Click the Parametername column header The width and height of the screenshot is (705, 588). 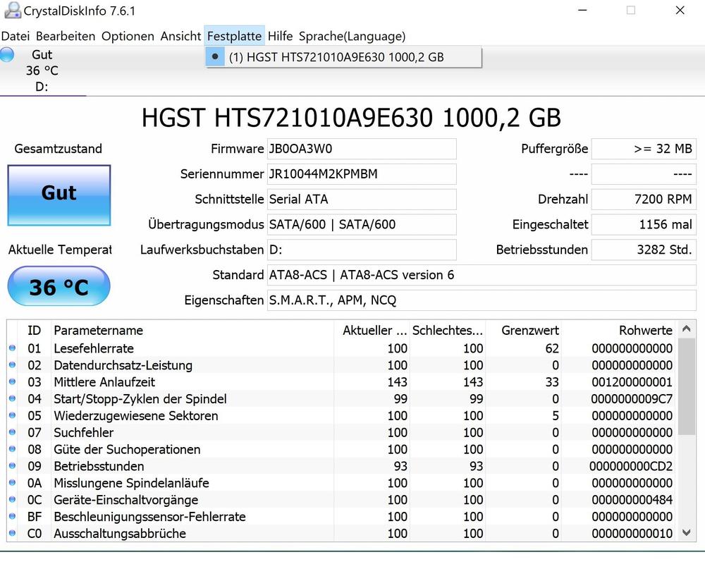tap(99, 330)
